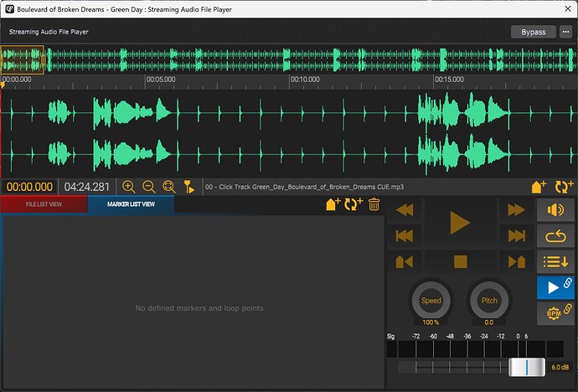Image resolution: width=578 pixels, height=392 pixels.
Task: Click the zoom out magnifier icon
Action: coord(148,187)
